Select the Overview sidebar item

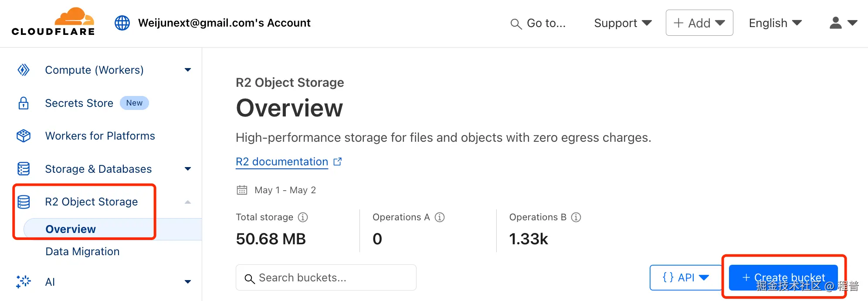coord(71,229)
